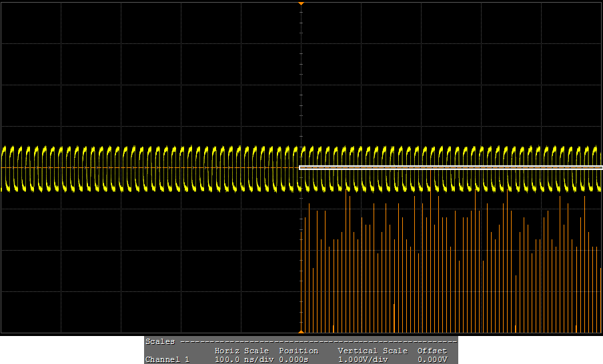Click the Offset column label
Viewport: 603px width, 364px height.
coord(432,351)
